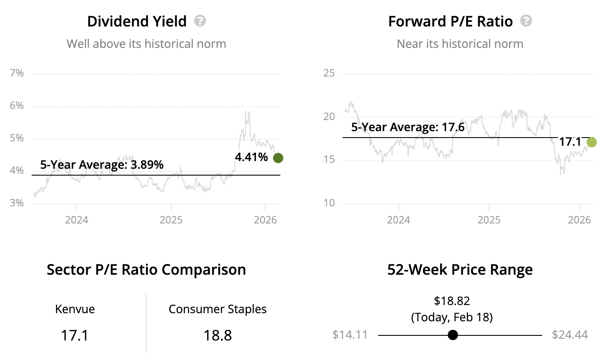Click the $18.82 current price label

452,301
